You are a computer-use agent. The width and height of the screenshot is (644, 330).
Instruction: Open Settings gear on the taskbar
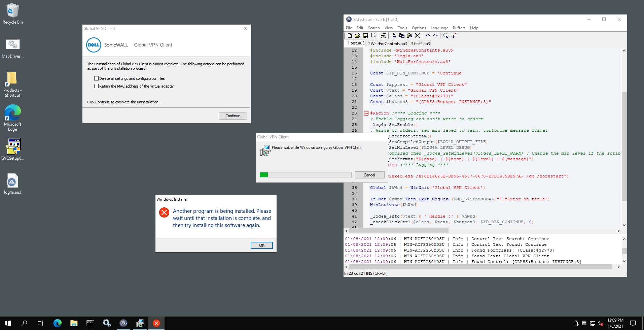(107, 323)
